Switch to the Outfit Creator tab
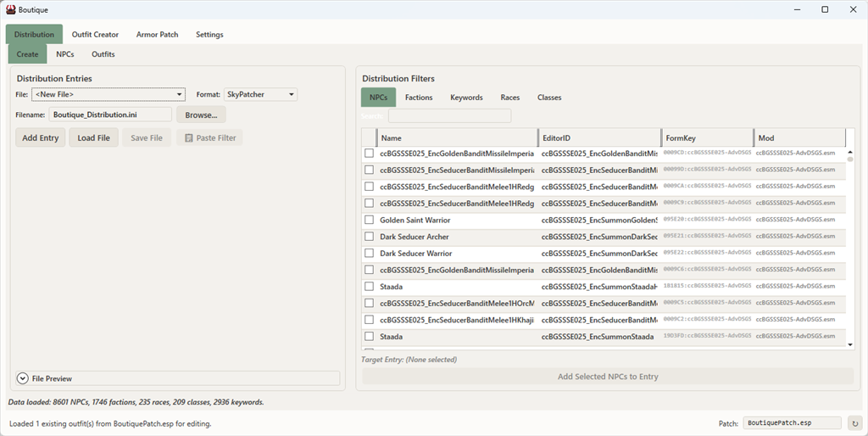This screenshot has width=868, height=436. click(95, 35)
